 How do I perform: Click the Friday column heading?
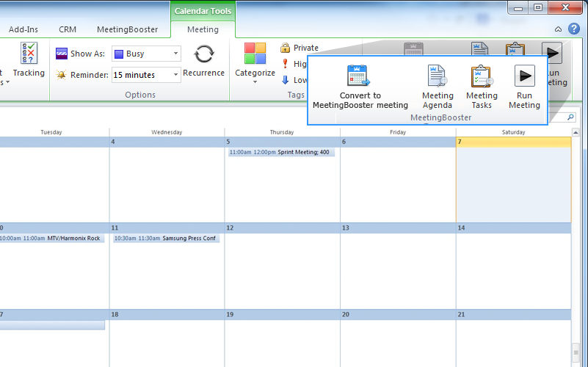point(398,132)
